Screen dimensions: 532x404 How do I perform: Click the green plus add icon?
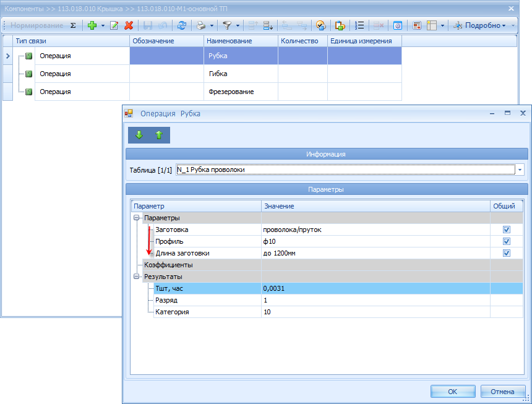(92, 25)
